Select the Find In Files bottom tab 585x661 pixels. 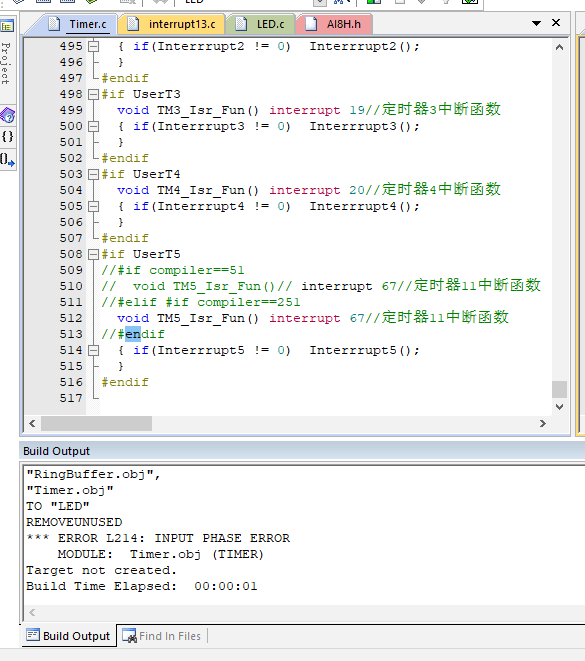point(162,636)
